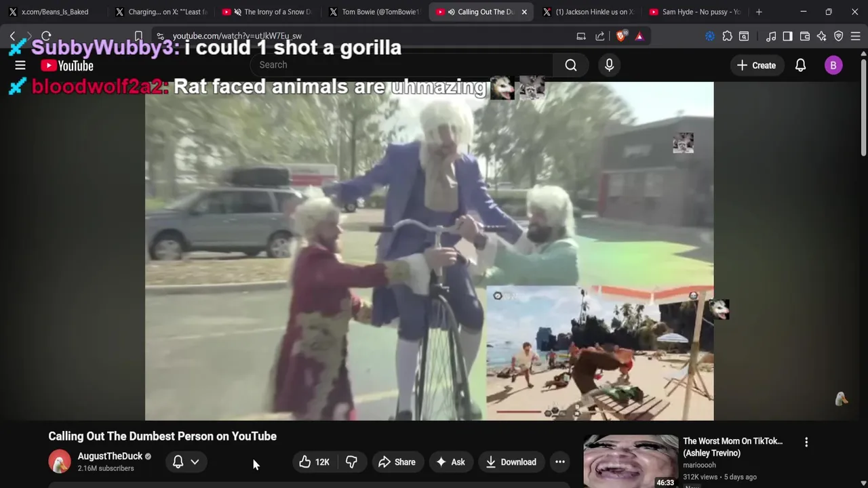
Task: Open the Create dropdown button
Action: click(x=757, y=65)
